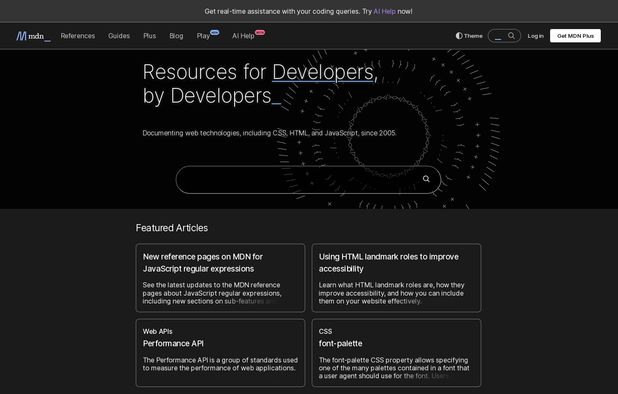
Task: Open the Plus menu
Action: (x=149, y=36)
